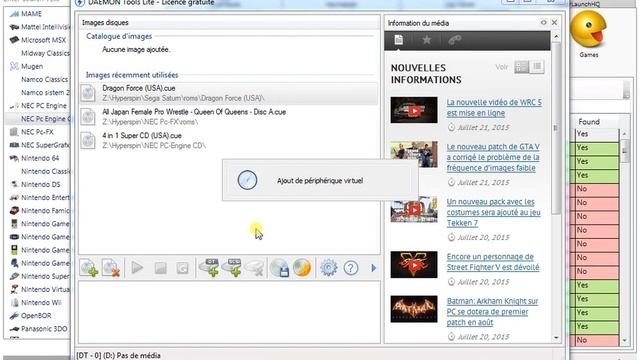This screenshot has width=640, height=360.
Task: Select Microsoft MSX in systems list
Action: (43, 40)
